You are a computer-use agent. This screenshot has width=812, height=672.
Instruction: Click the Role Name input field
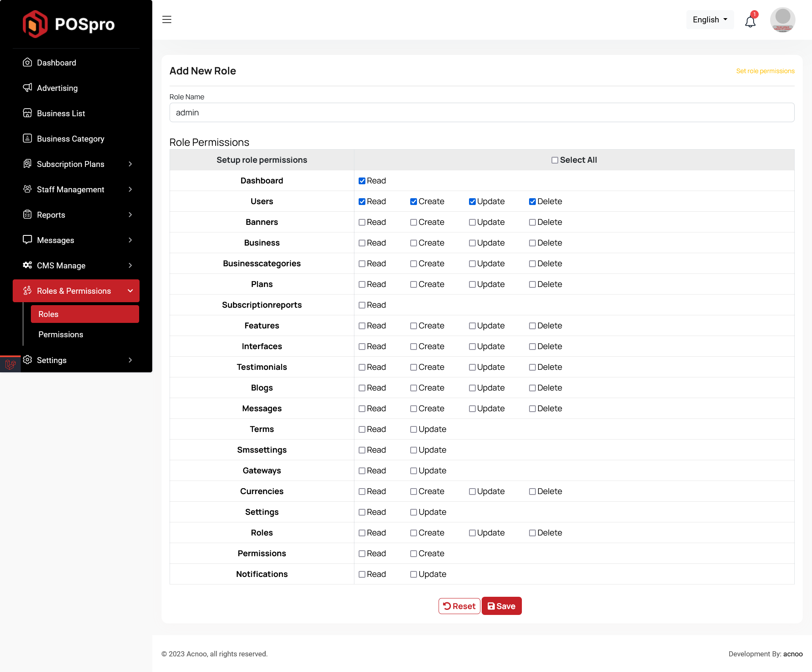[482, 113]
